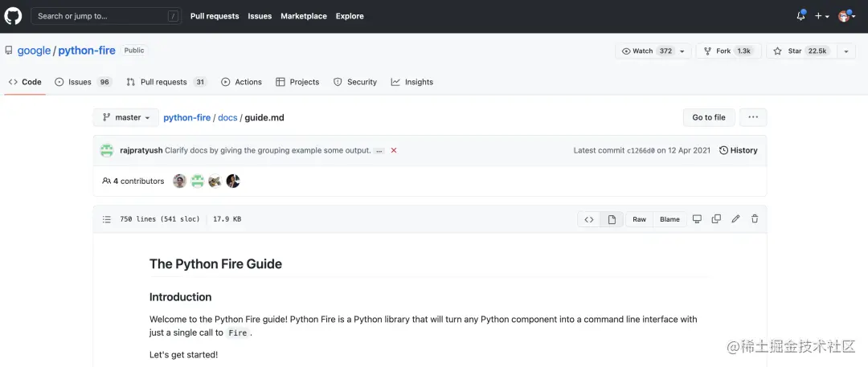Image resolution: width=868 pixels, height=367 pixels.
Task: Copy raw file contents icon
Action: 716,219
